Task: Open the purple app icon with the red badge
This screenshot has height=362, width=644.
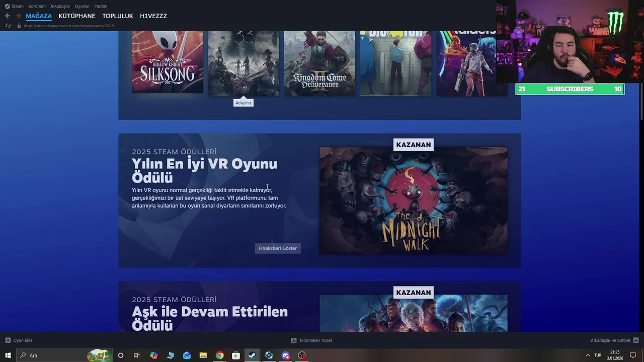Action: [285, 355]
